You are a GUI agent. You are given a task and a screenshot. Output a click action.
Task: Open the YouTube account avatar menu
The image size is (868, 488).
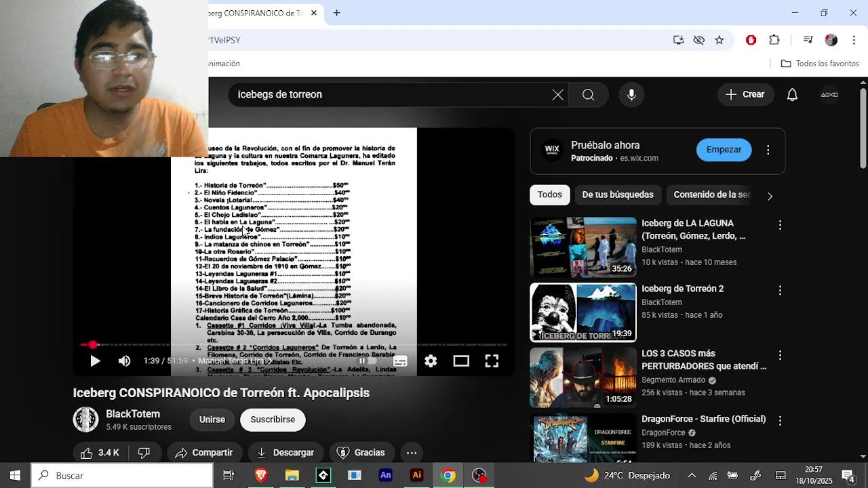(829, 95)
